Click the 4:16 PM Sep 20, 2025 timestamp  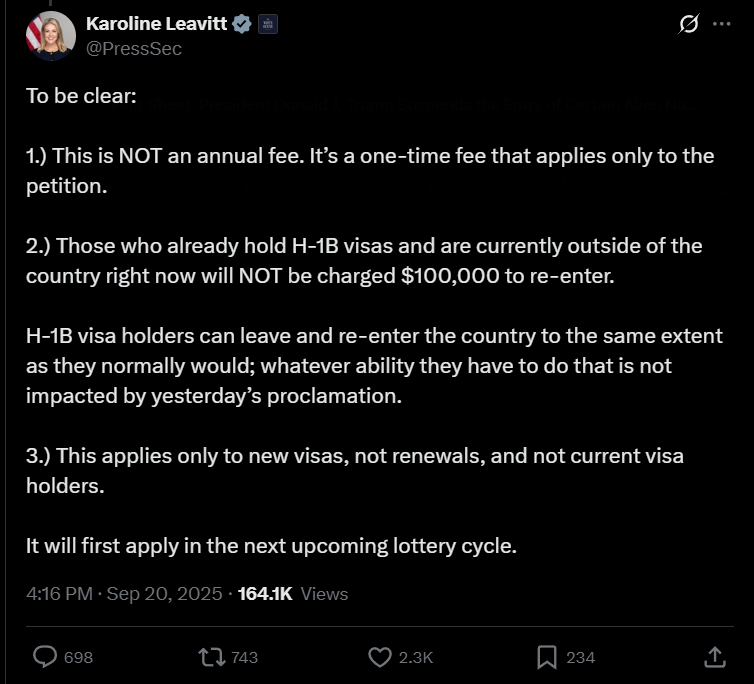point(124,593)
